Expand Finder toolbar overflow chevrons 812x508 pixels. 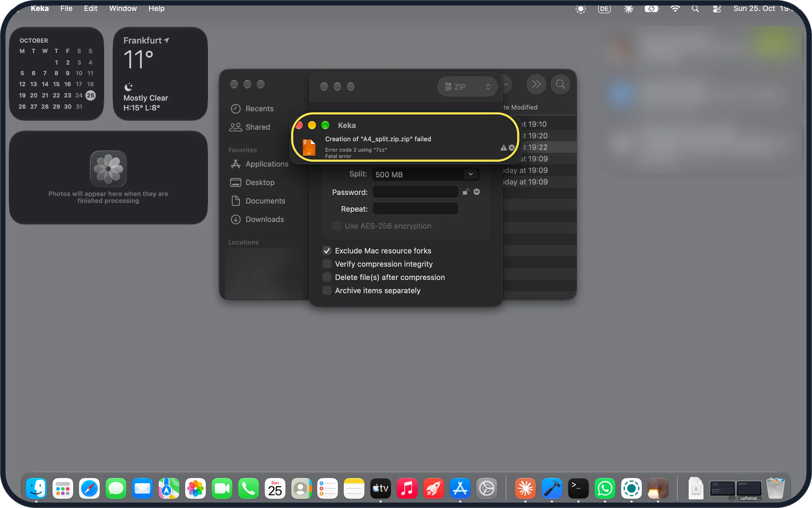point(536,84)
